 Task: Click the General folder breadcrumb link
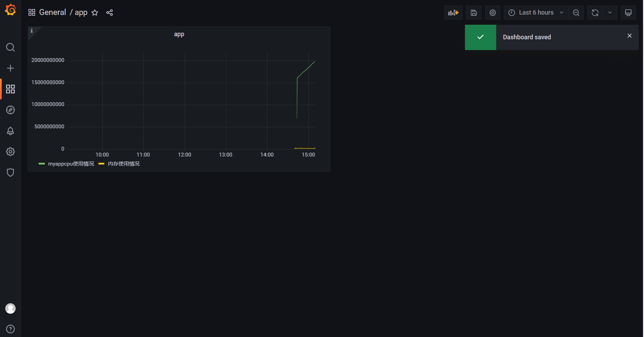(x=53, y=12)
